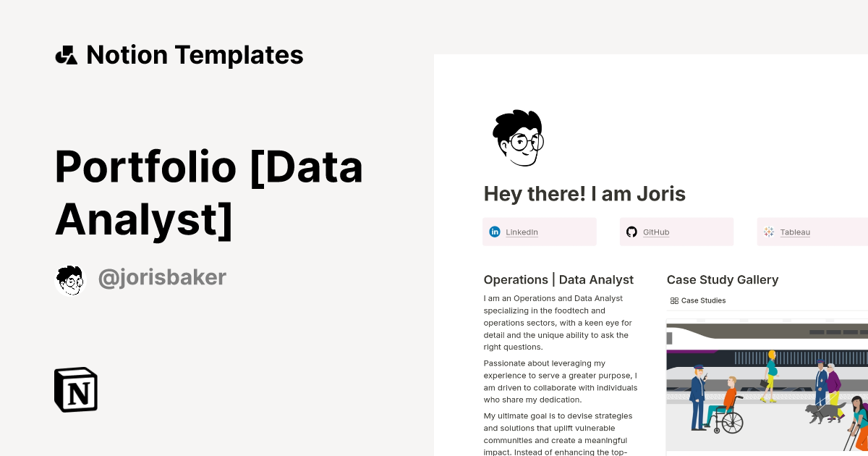Click the Case Studies gallery grid icon

[674, 300]
